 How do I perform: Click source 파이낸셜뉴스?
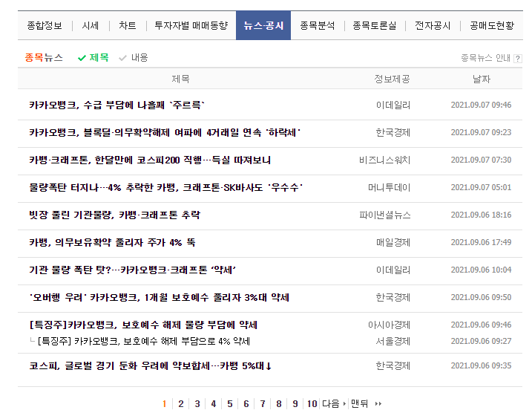[385, 215]
